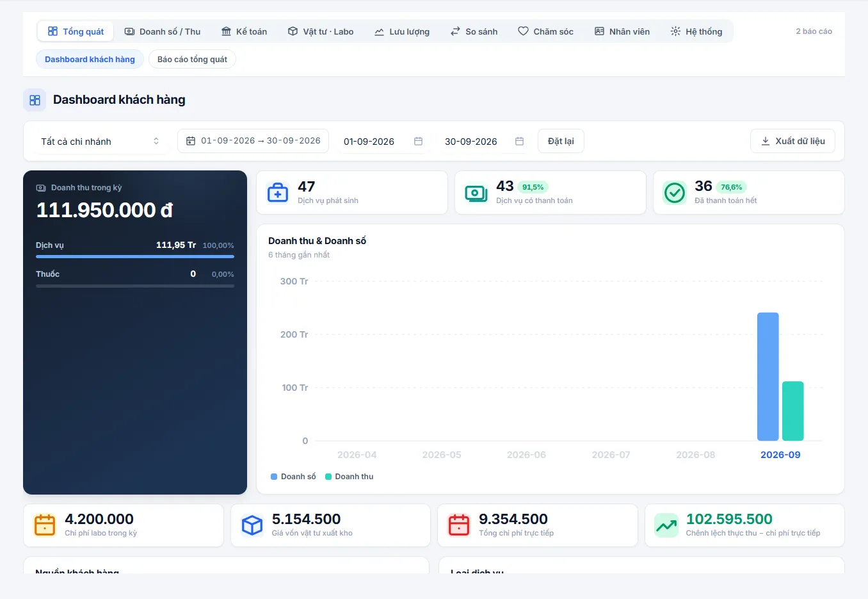Click the Doanh thu & Doanh số chart title
Screen dimensions: 868x599
317,241
